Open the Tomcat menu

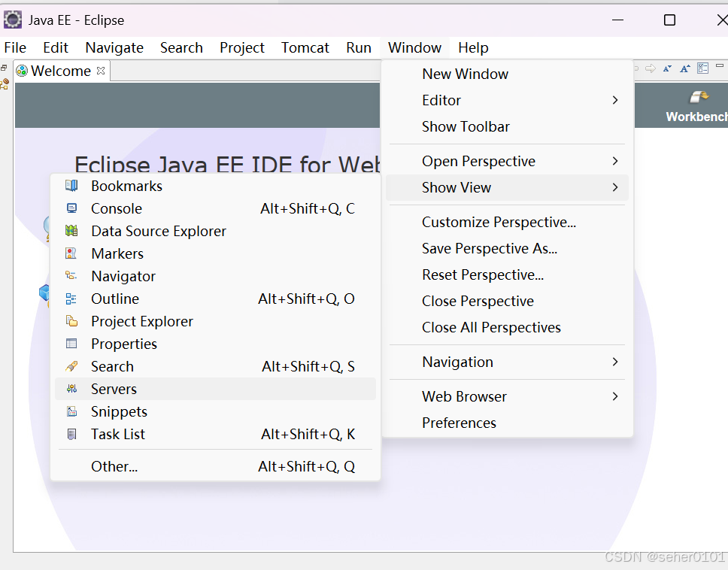click(x=305, y=47)
